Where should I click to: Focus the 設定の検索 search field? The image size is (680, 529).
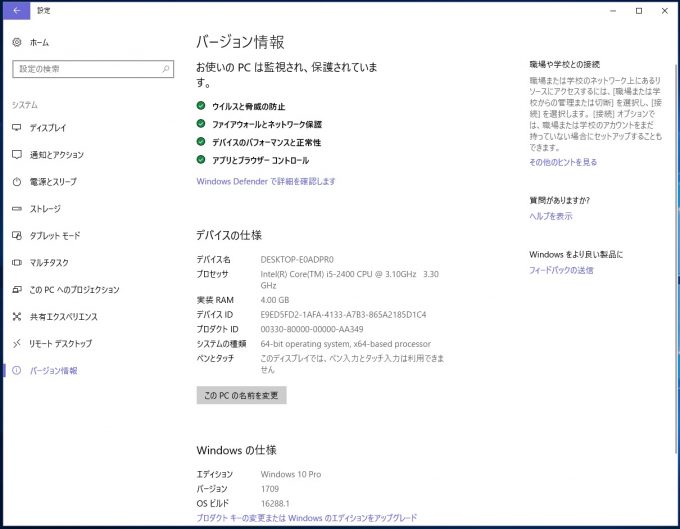point(93,69)
